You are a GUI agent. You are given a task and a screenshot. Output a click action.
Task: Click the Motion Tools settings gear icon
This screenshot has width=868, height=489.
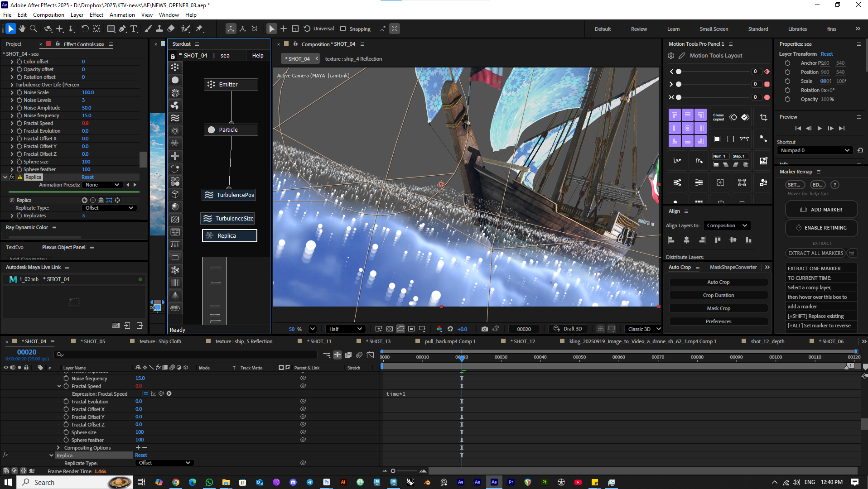[671, 56]
